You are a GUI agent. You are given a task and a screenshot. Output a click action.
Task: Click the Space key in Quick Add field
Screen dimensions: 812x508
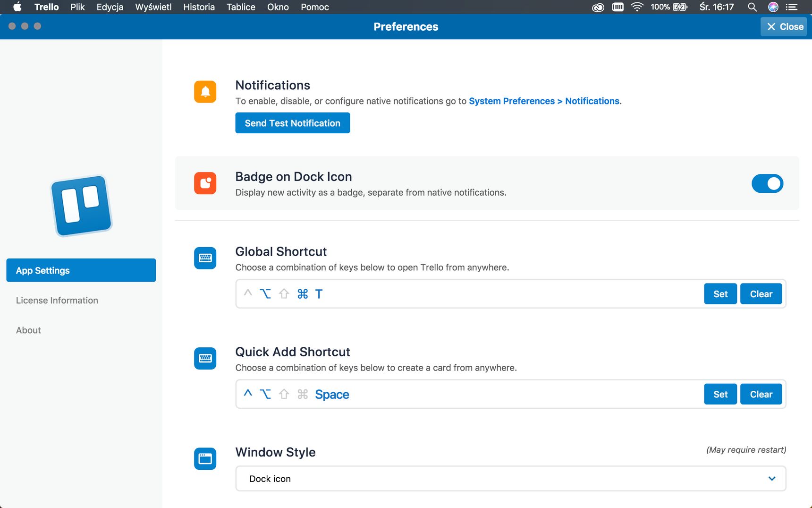tap(332, 395)
